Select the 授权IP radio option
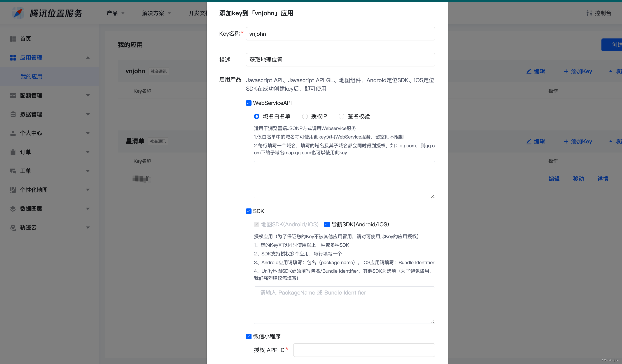Screen dimensions: 622x364 tap(305, 116)
